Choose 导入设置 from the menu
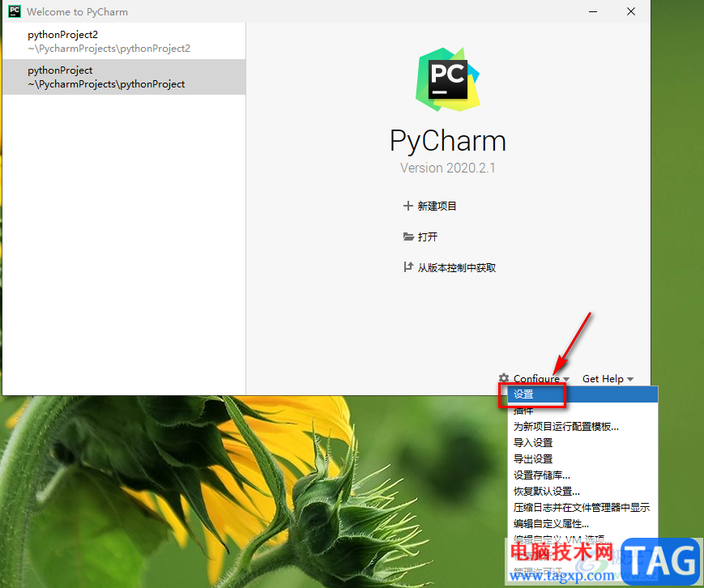704x588 pixels. tap(582, 442)
